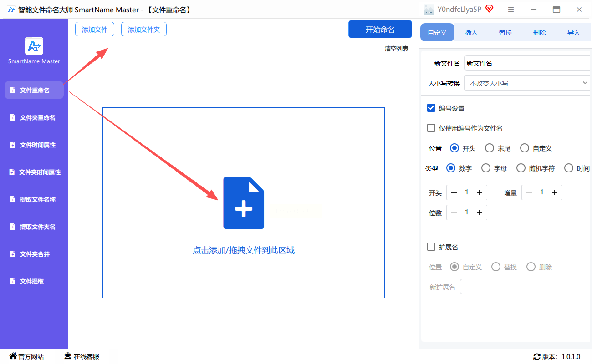592x364 pixels.
Task: Increase the 增量 increment value
Action: coord(555,193)
